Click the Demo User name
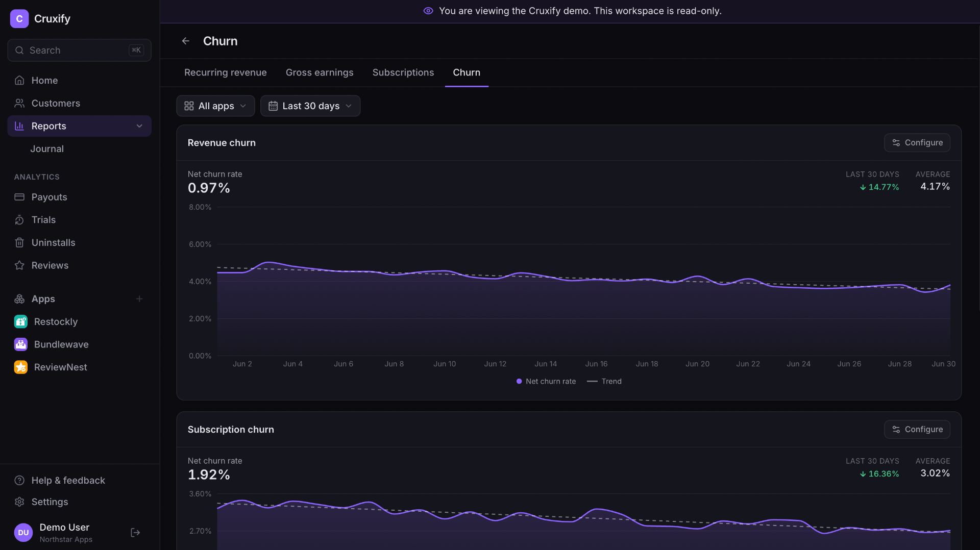This screenshot has height=550, width=980. [64, 528]
